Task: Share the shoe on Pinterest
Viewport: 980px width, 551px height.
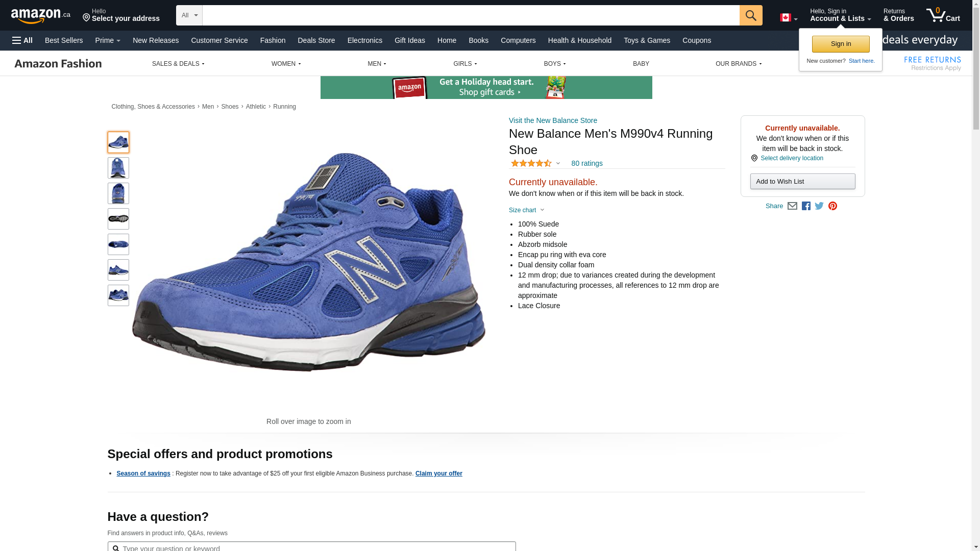Action: (832, 206)
